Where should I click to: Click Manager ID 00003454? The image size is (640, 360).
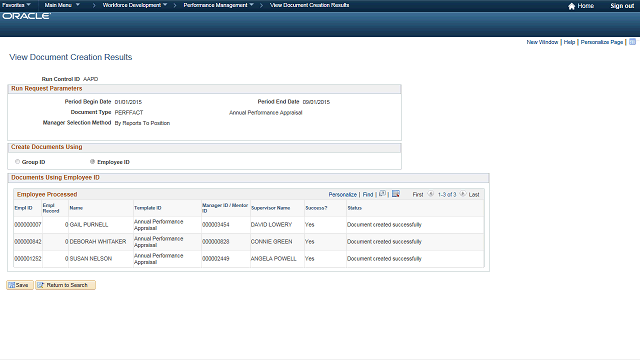[216, 224]
